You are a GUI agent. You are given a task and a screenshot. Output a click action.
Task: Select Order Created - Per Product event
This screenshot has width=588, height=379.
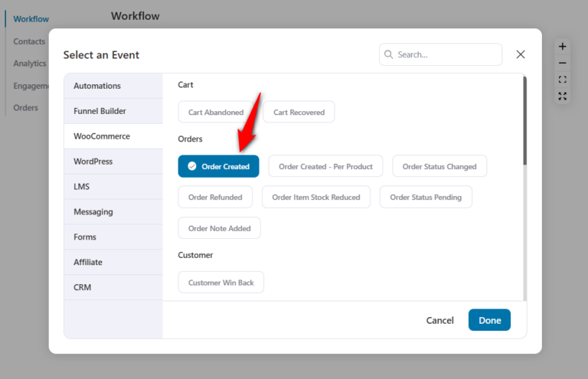coord(325,166)
